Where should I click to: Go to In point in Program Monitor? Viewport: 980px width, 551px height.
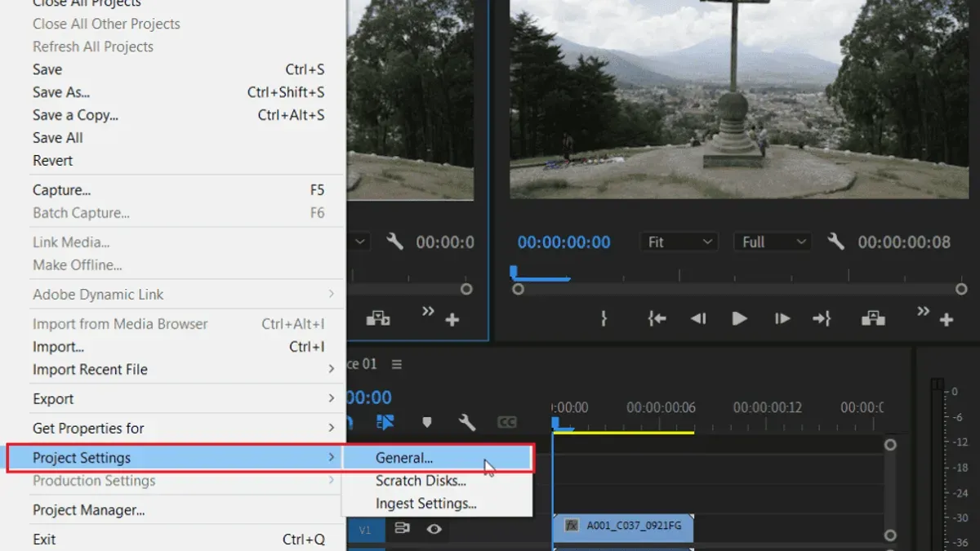(657, 319)
